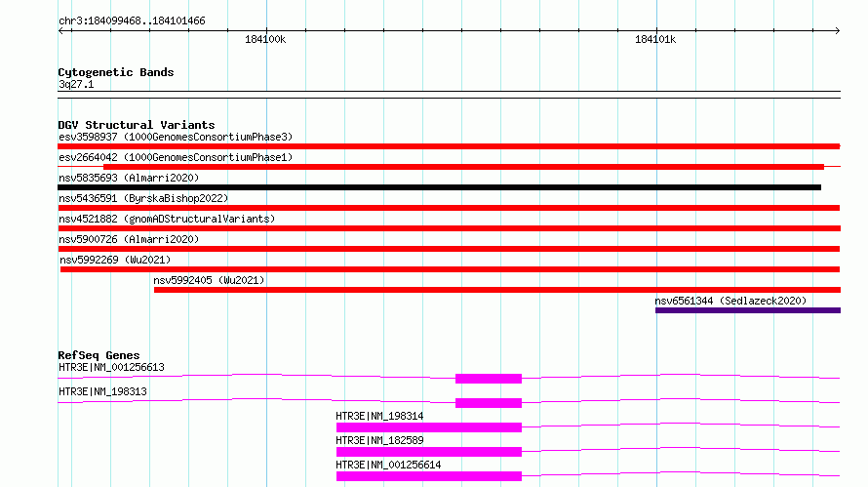The width and height of the screenshot is (868, 487).
Task: Open nsv5900726 (Almarri2020) label
Action: (129, 239)
